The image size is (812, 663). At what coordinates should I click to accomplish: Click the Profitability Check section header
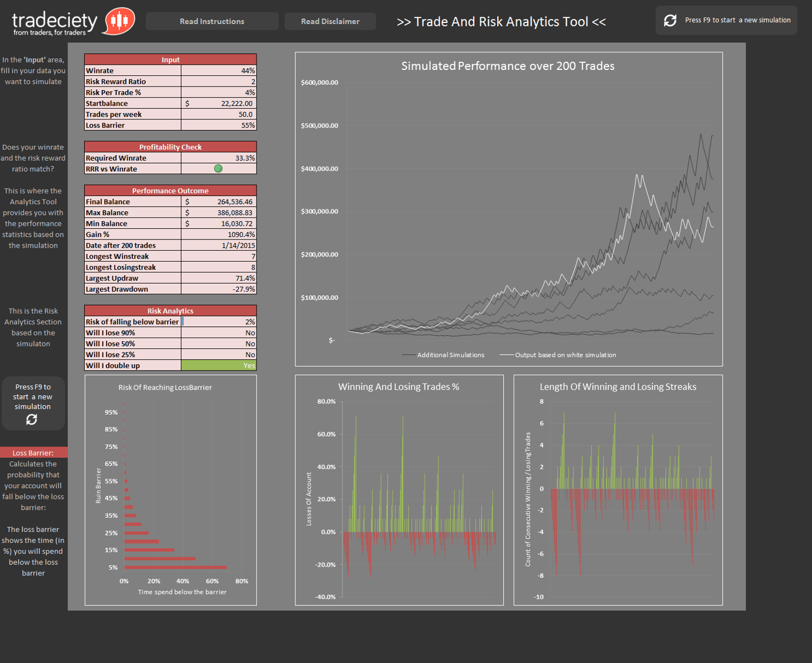pyautogui.click(x=170, y=146)
